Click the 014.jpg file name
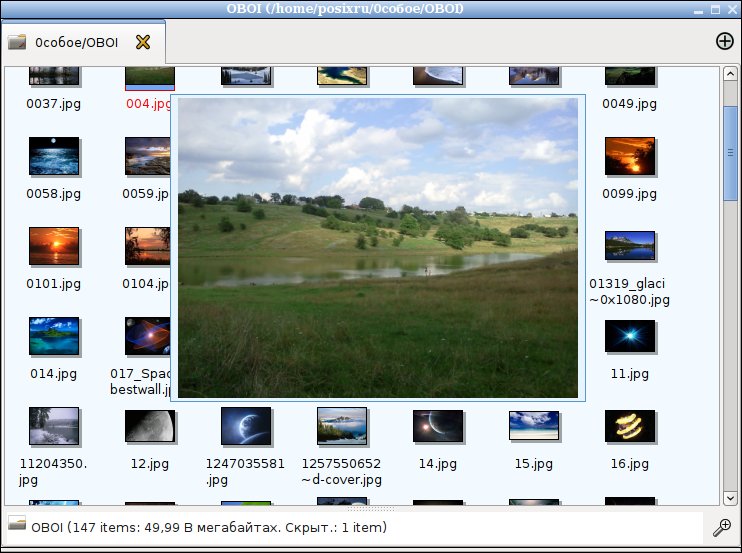Image resolution: width=742 pixels, height=553 pixels. (53, 374)
